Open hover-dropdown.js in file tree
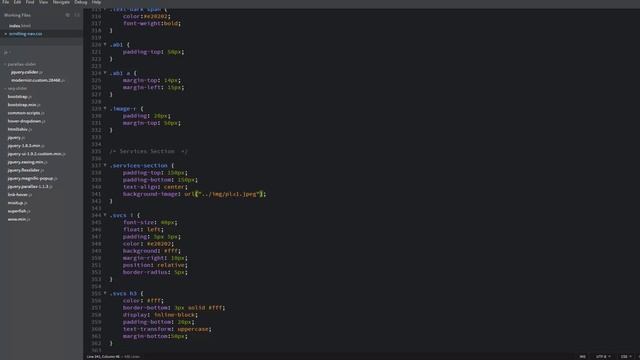Viewport: 640px width, 360px height. [x=26, y=121]
